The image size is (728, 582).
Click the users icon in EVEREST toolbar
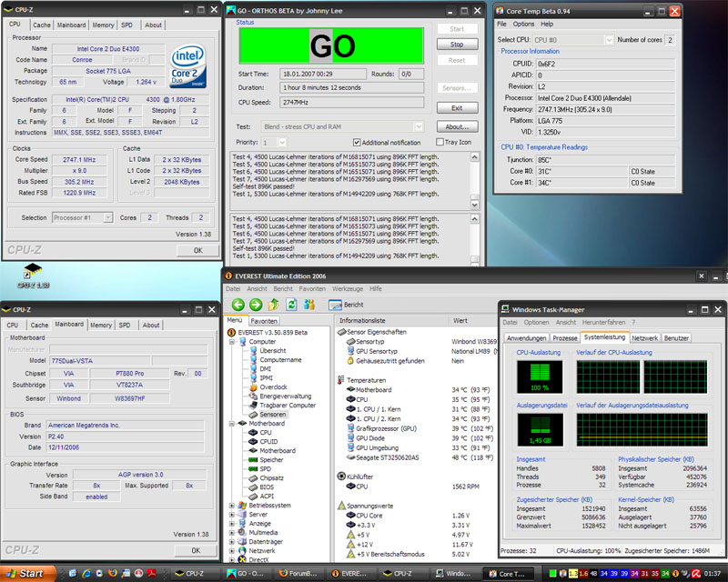[x=309, y=305]
